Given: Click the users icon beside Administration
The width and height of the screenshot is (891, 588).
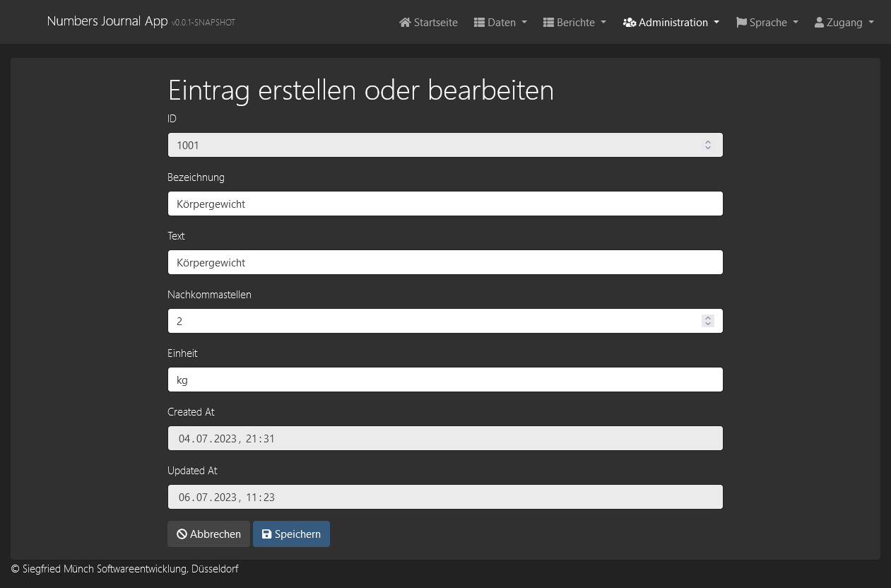Looking at the screenshot, I should point(630,23).
